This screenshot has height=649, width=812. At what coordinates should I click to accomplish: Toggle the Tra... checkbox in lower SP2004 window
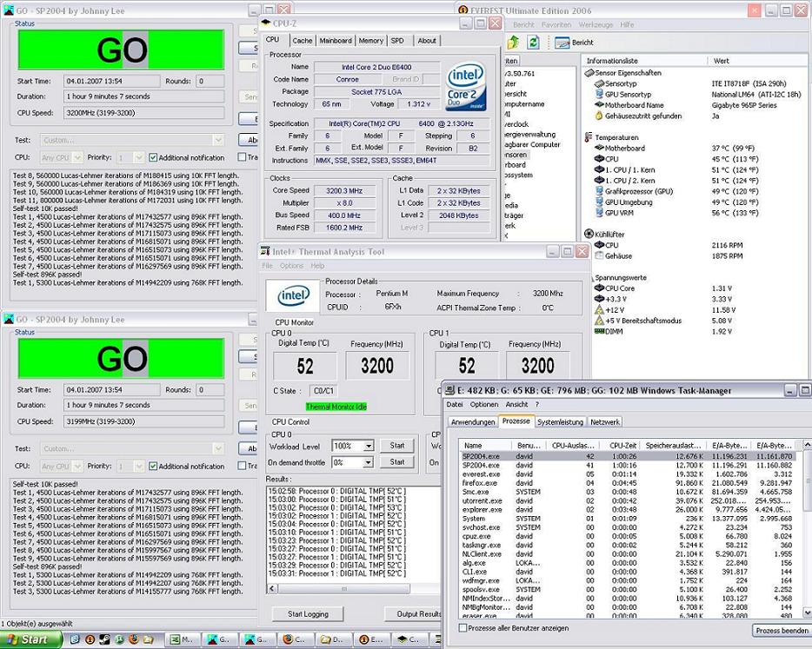242,466
